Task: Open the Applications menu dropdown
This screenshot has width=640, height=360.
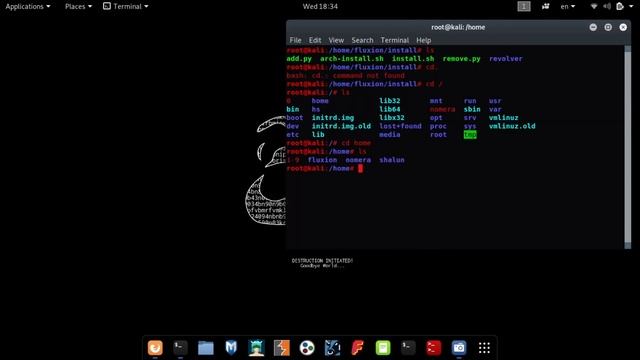Action: [28, 6]
